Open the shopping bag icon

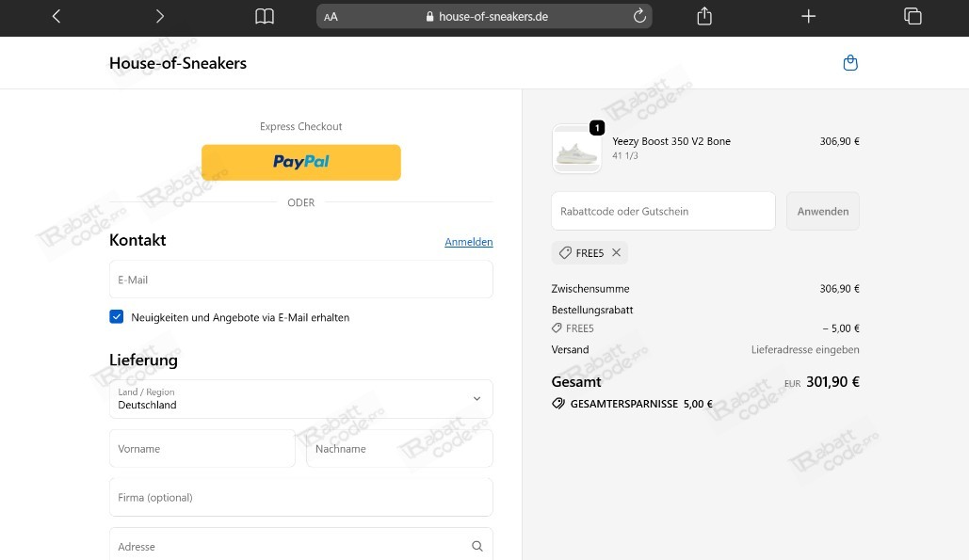tap(850, 61)
